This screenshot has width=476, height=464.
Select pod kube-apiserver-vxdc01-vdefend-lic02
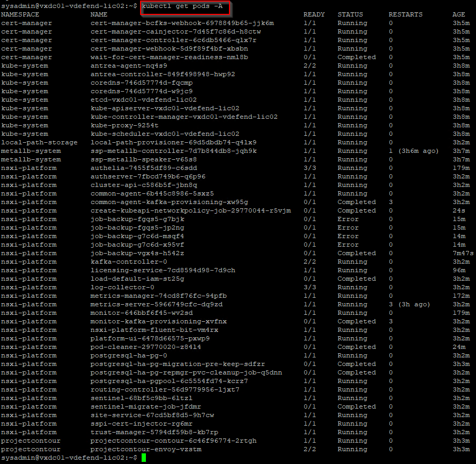[x=165, y=108]
